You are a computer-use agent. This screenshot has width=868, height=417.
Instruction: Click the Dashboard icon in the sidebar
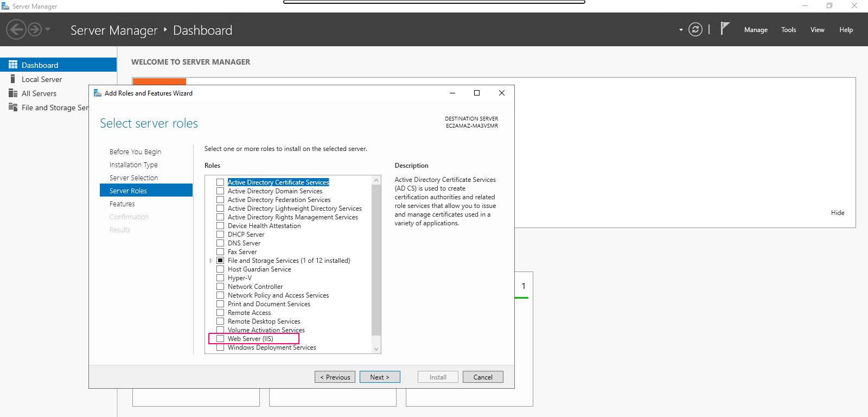(x=13, y=65)
